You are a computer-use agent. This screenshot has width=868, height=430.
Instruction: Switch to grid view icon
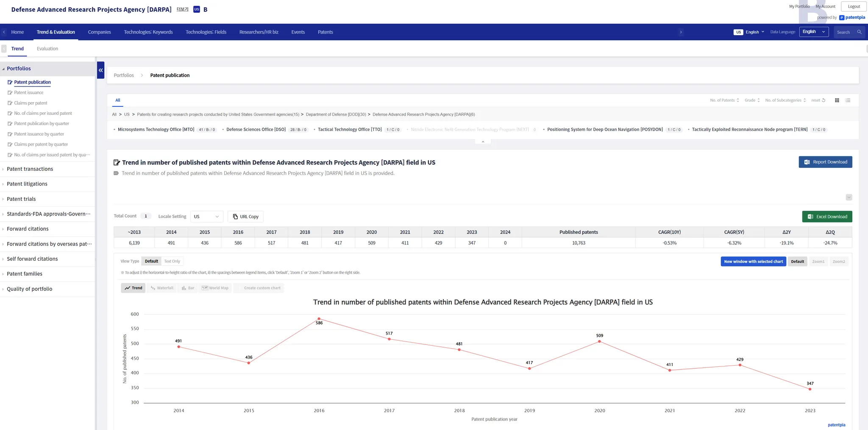pos(837,100)
